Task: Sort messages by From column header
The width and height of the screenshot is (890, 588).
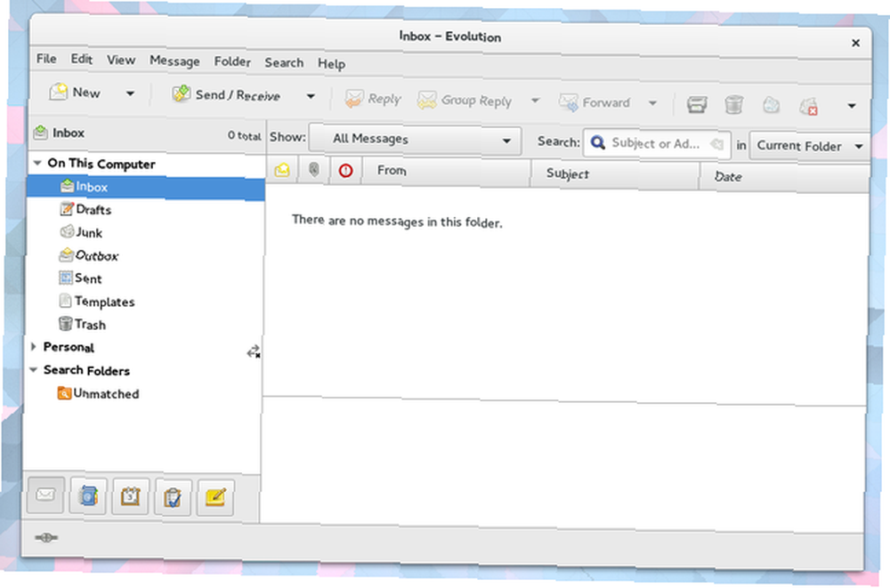Action: [446, 171]
